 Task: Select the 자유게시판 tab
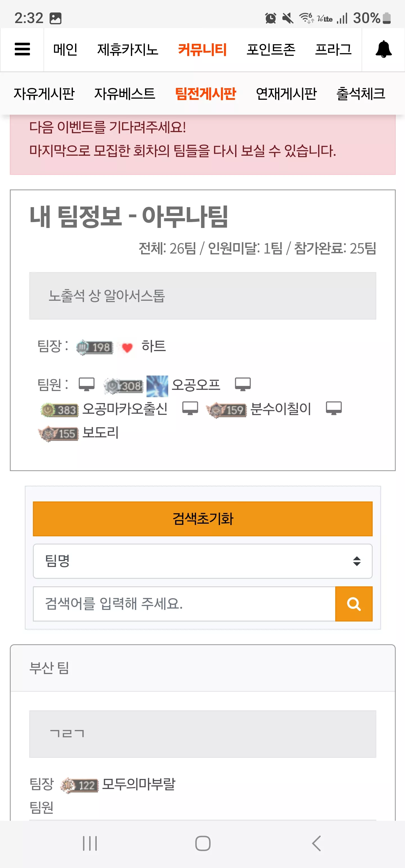coord(44,93)
